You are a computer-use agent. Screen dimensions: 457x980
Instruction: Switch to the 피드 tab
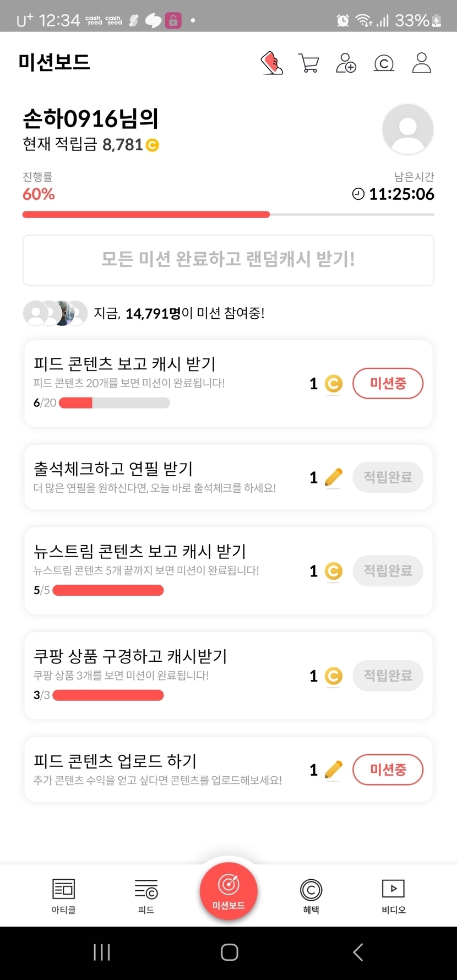(x=146, y=896)
